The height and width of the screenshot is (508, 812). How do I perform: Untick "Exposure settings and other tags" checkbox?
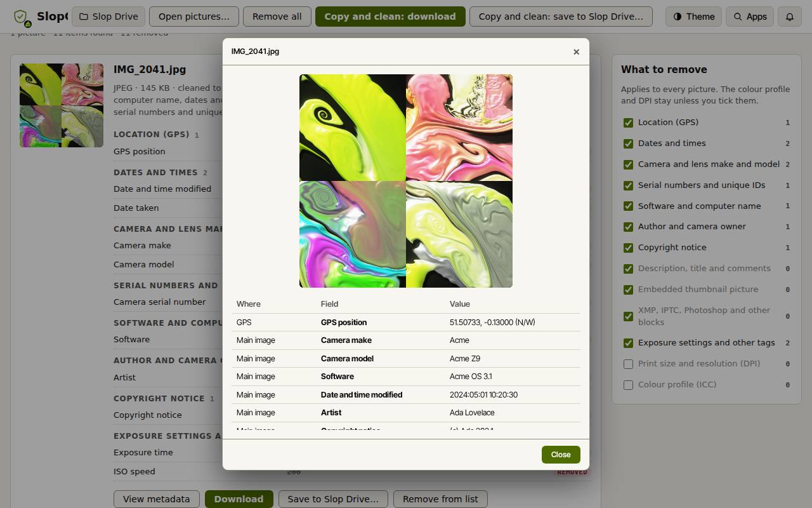click(x=628, y=343)
